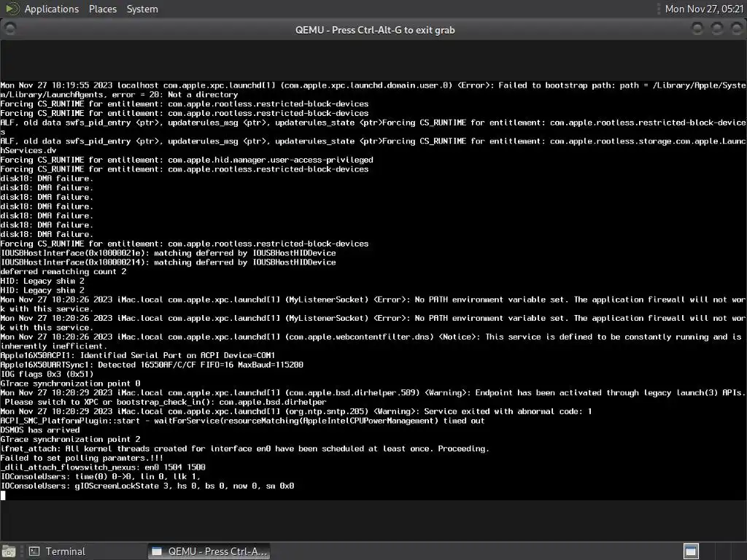Click the 'com.apple.webcontentfilter.dns' notice line
This screenshot has height=560, width=747.
click(371, 337)
